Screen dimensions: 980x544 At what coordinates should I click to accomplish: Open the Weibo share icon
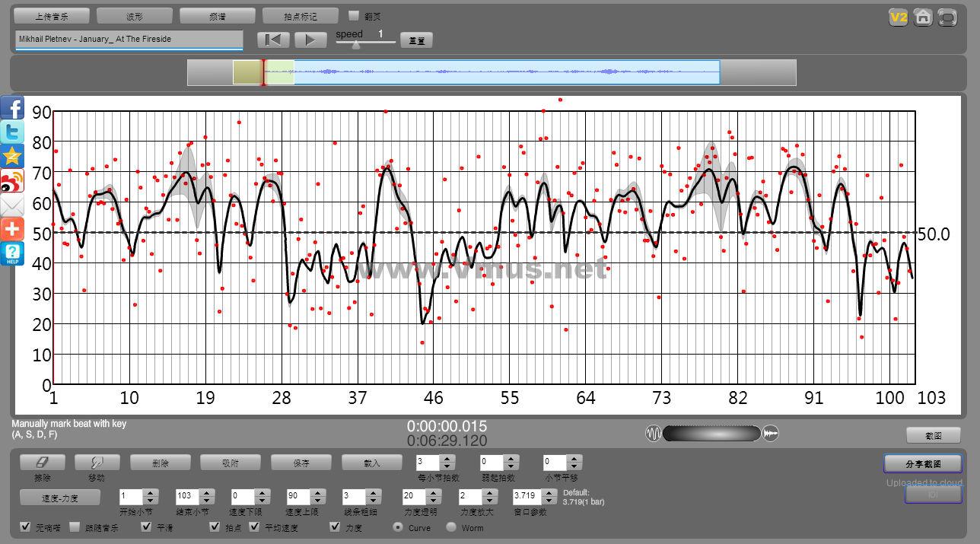pos(12,181)
